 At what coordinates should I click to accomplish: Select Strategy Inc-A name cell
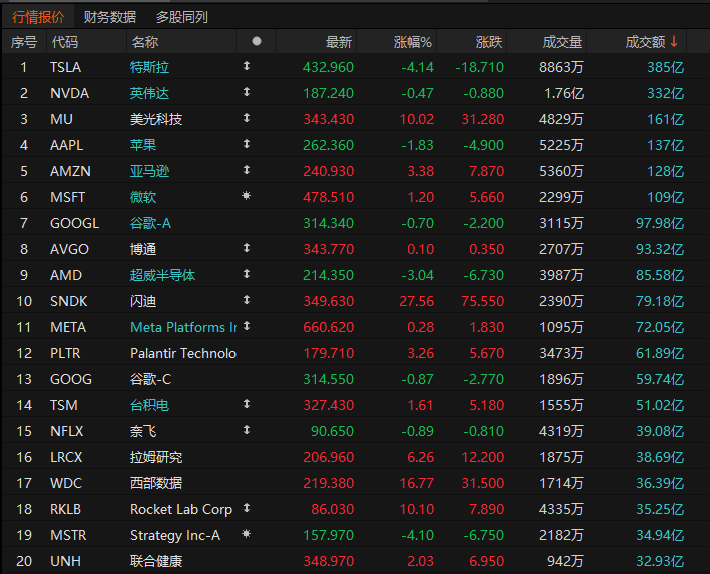(175, 536)
